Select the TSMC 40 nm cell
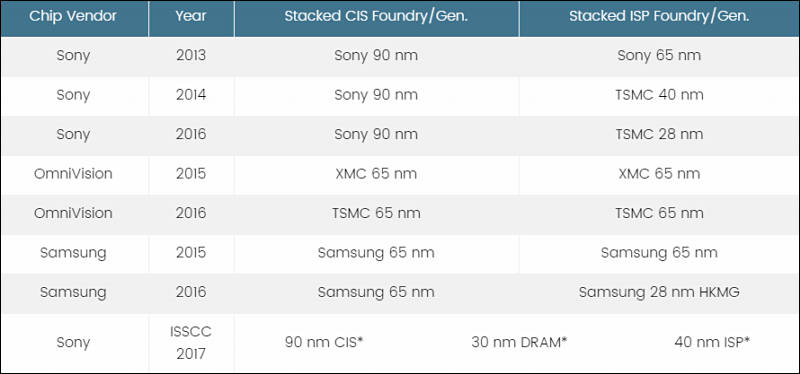Screen dimensions: 800x374 coord(659,95)
